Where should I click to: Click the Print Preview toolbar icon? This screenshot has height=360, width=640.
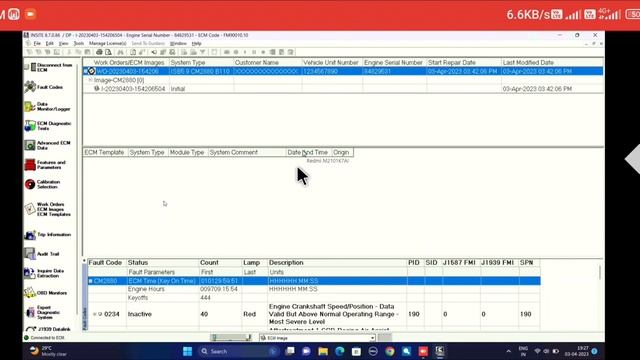pos(108,52)
